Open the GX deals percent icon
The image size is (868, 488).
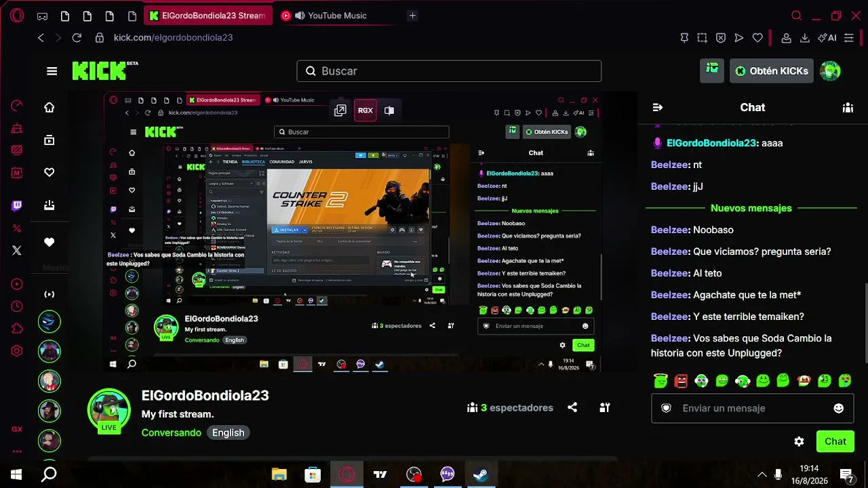[x=17, y=228]
